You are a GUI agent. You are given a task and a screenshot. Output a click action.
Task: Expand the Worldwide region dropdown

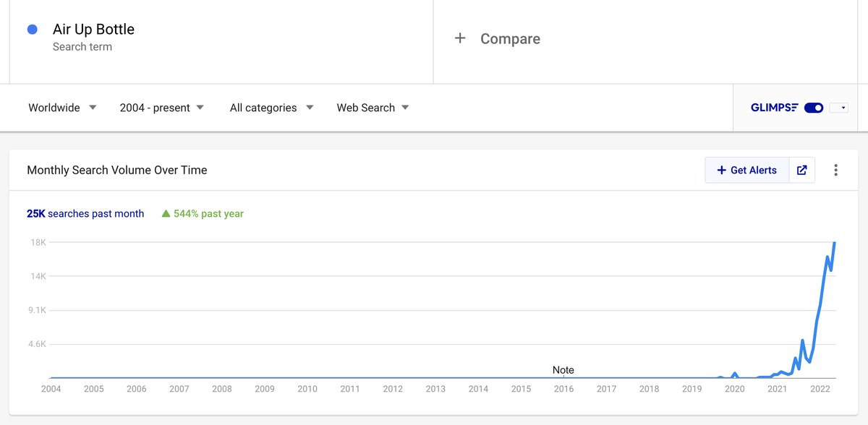62,108
